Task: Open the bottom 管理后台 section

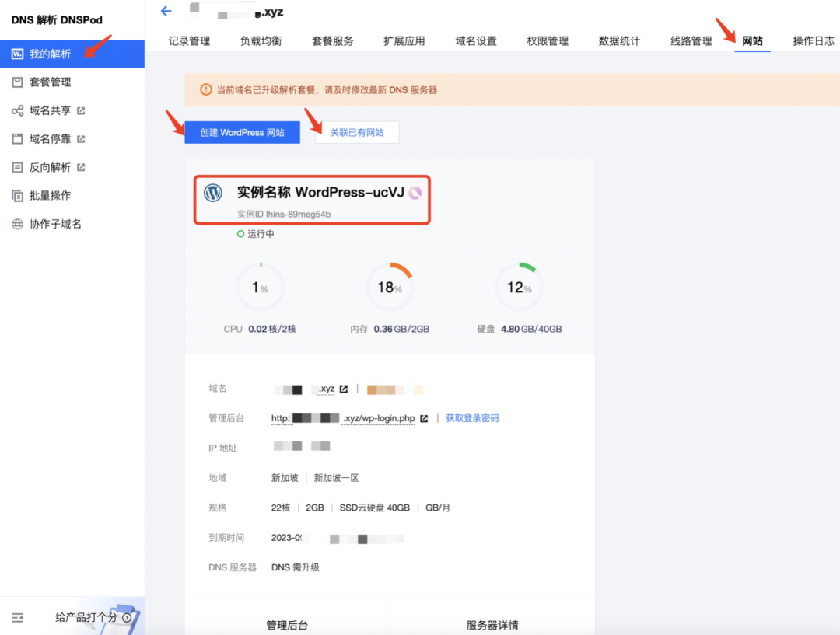Action: coord(287,625)
